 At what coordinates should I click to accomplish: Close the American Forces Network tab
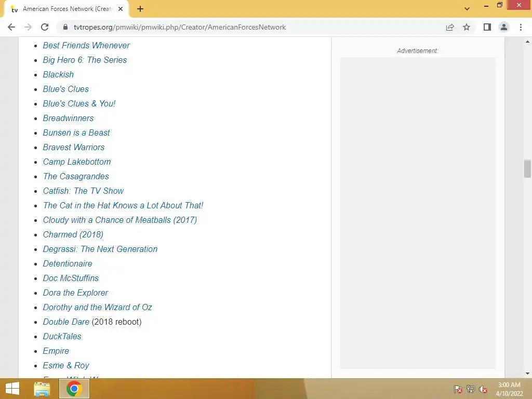click(x=121, y=9)
